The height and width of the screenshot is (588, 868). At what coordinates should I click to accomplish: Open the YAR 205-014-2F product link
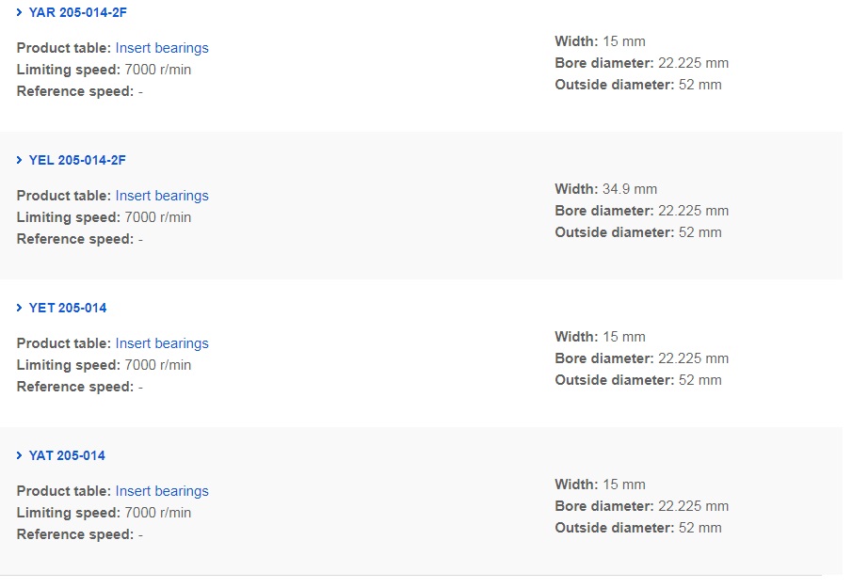pos(77,12)
